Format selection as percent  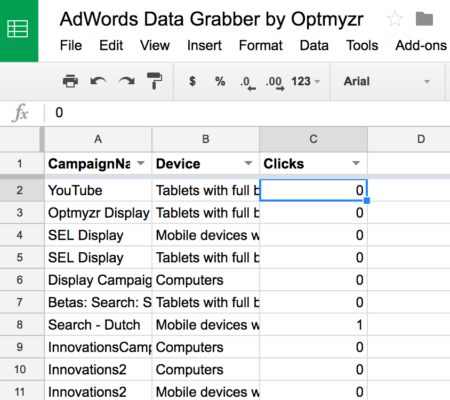point(220,81)
